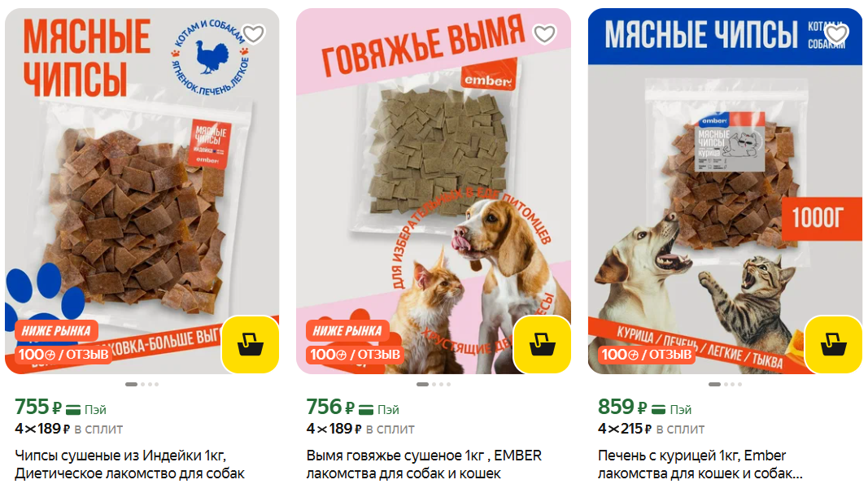The image size is (868, 484).
Task: Open the Говяжье вымя product image
Action: tap(434, 190)
